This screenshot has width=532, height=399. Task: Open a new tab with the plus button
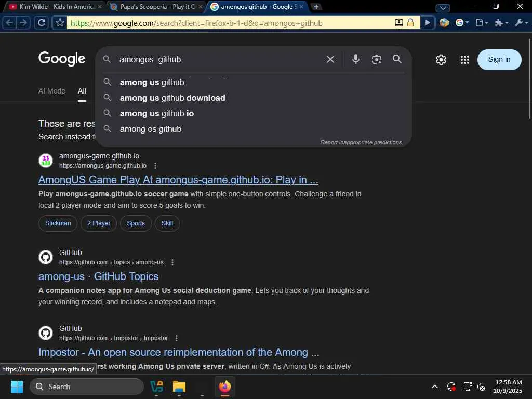pos(316,6)
